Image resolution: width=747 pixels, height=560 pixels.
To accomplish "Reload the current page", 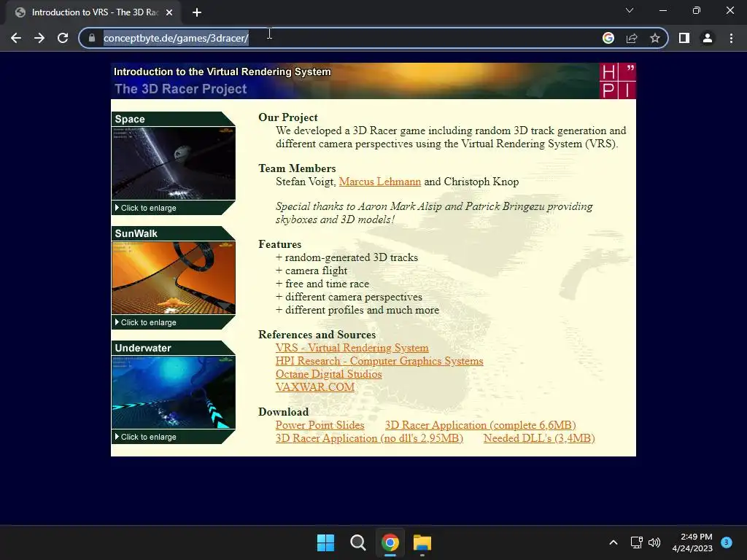I will (63, 38).
